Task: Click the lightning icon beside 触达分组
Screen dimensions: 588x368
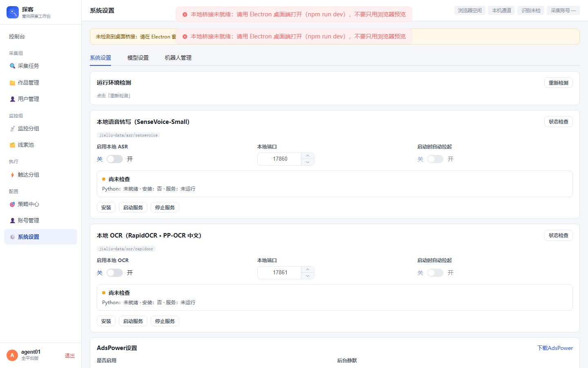Action: point(13,175)
